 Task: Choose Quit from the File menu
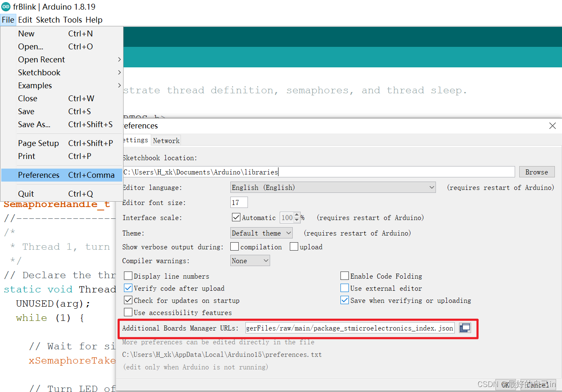pyautogui.click(x=62, y=194)
